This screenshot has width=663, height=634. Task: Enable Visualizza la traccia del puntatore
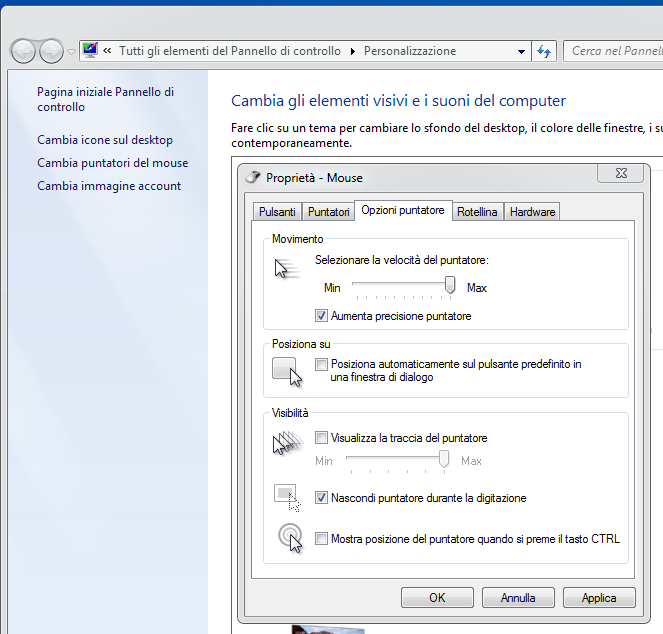tap(321, 438)
